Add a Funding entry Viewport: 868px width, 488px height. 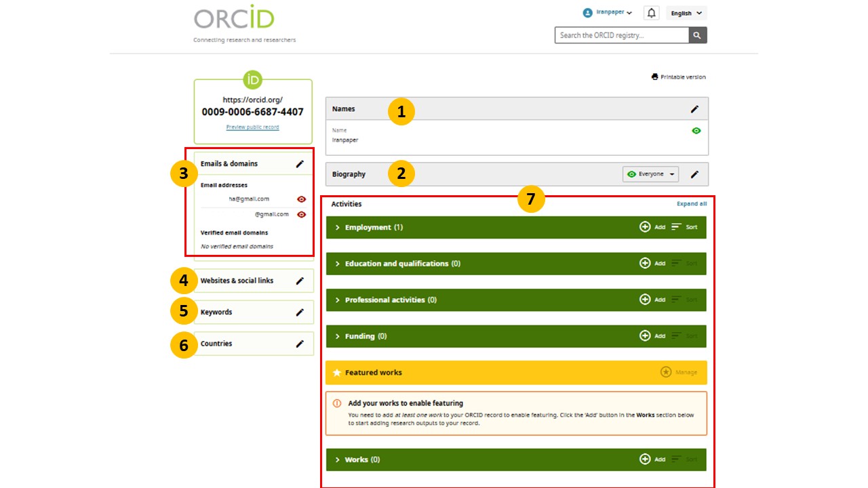pos(652,336)
